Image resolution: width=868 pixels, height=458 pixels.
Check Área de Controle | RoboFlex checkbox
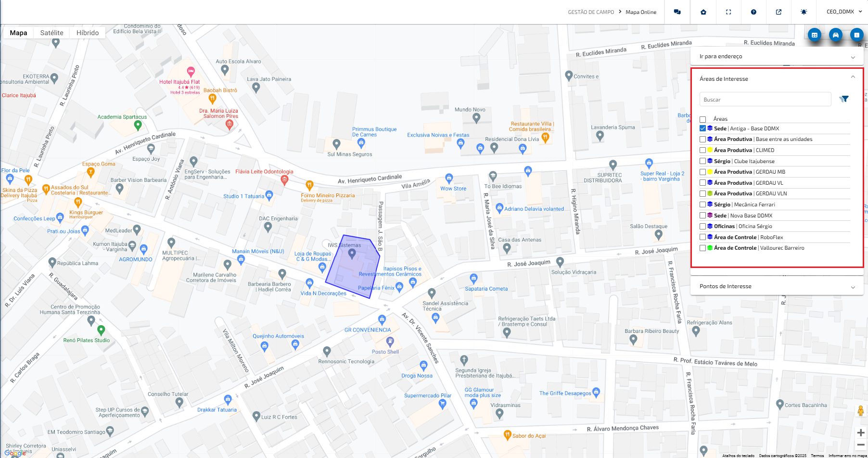(x=702, y=237)
